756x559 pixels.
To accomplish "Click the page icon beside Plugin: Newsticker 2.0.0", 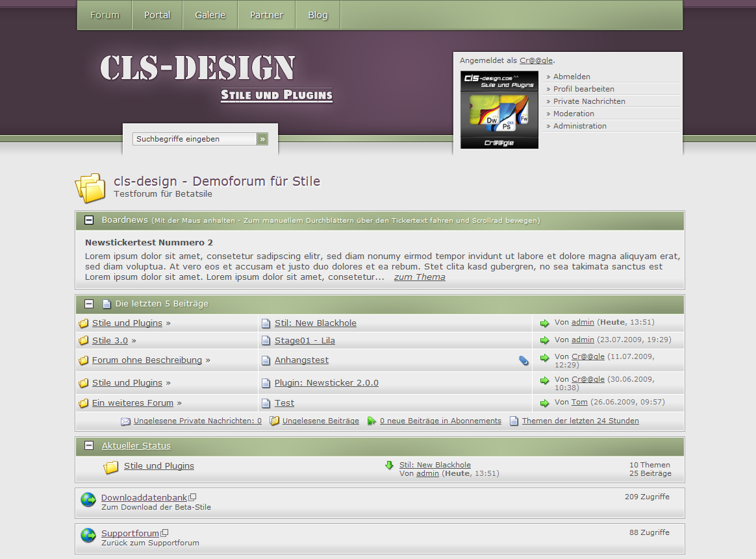I will [x=266, y=383].
